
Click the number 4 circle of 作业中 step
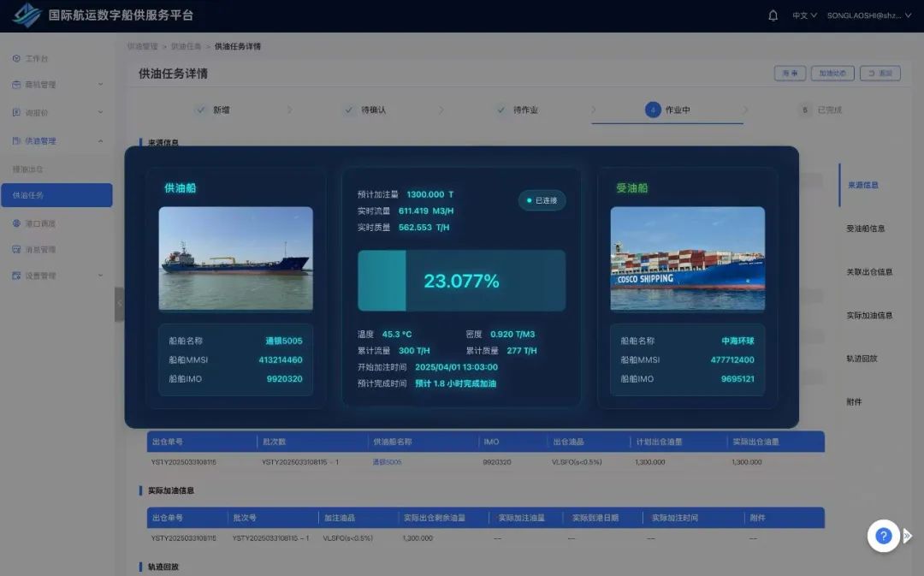pyautogui.click(x=653, y=110)
